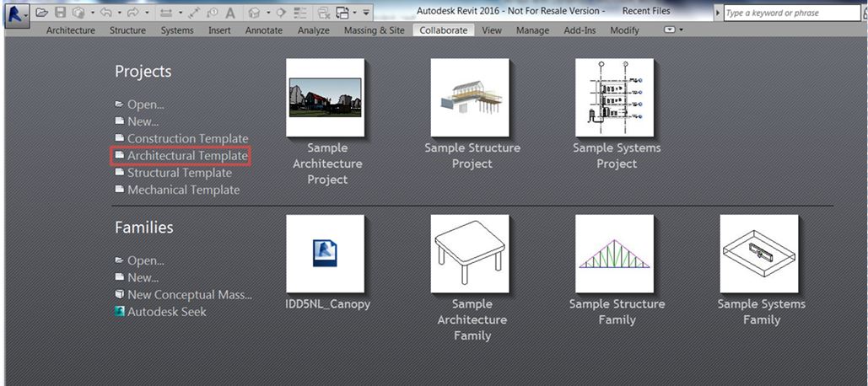Click the Autodesk Seek logo icon
This screenshot has height=386, width=868.
[x=119, y=311]
